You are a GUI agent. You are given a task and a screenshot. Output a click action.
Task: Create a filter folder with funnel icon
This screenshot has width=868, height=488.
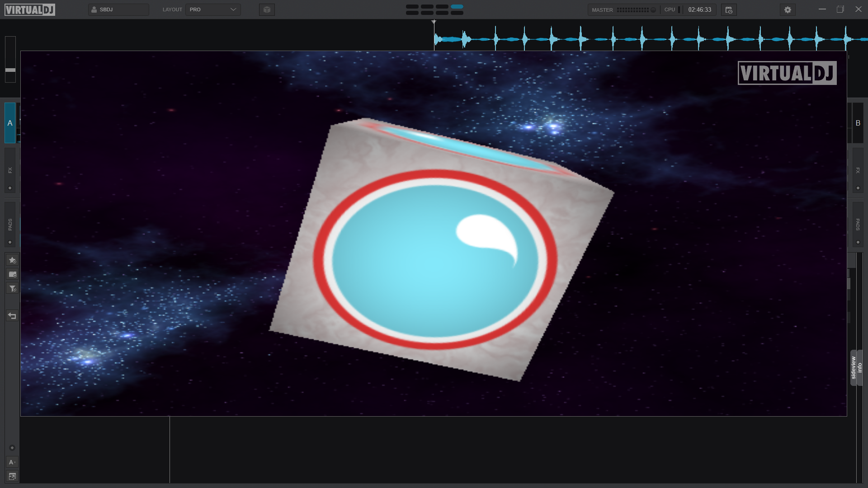point(12,288)
